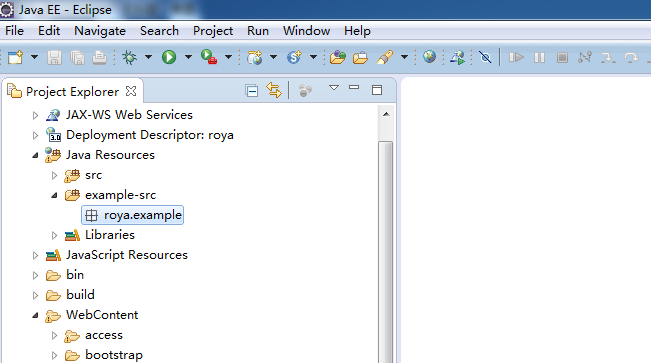The image size is (651, 363).
Task: Collapse the example-src folder
Action: pyautogui.click(x=54, y=195)
